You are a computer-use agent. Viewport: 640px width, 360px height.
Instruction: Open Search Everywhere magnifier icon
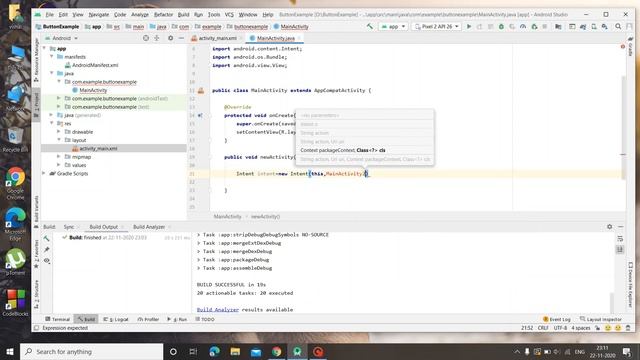[x=618, y=27]
